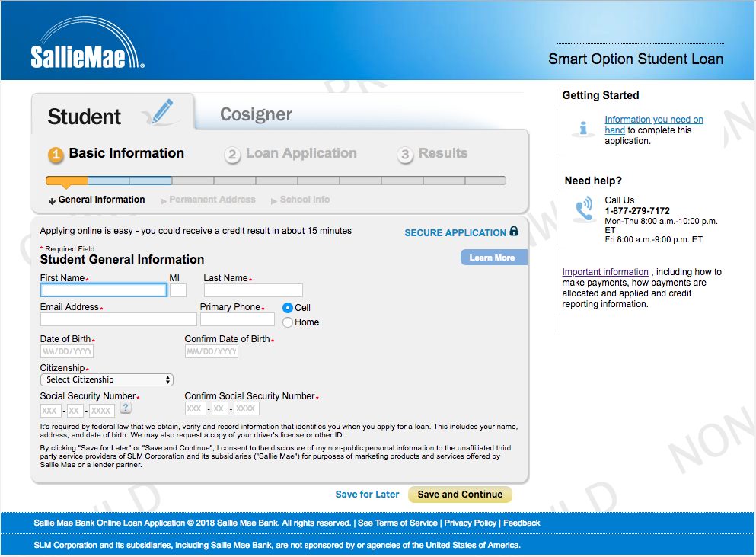Click the Email Address input field
Viewport: 756px width, 557px height.
119,319
